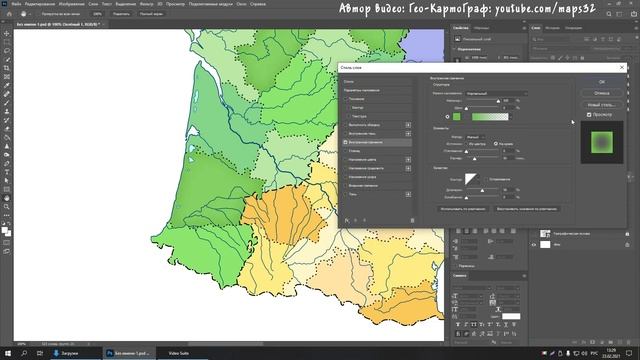Screen dimensions: 640x360
Task: Click plus button beside Наложение цвета
Action: [x=408, y=160]
